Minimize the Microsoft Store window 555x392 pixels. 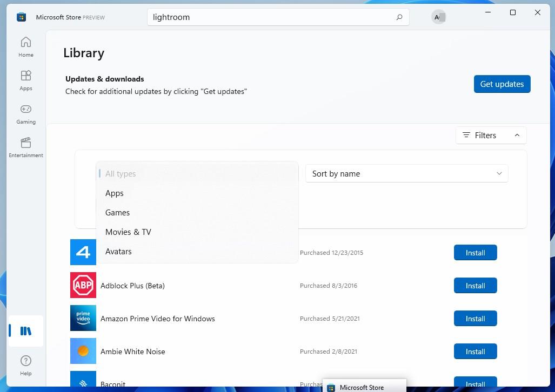488,12
